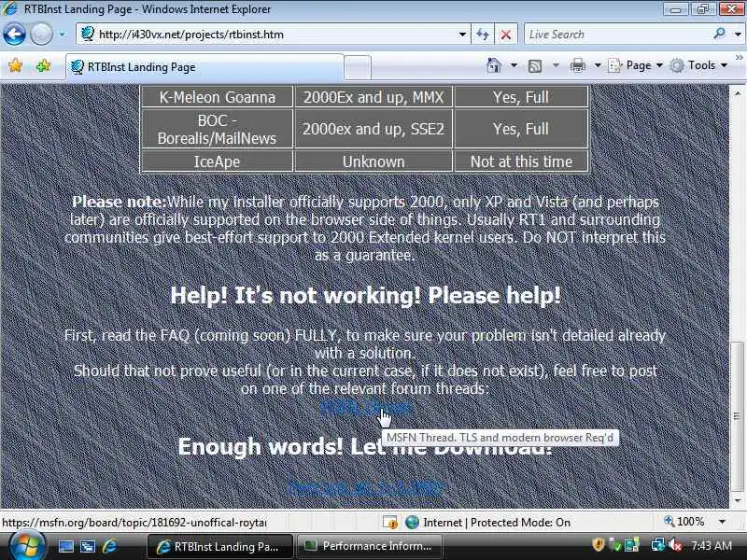The height and width of the screenshot is (560, 747).
Task: Click the muted volume speaker tray icon
Action: click(675, 545)
